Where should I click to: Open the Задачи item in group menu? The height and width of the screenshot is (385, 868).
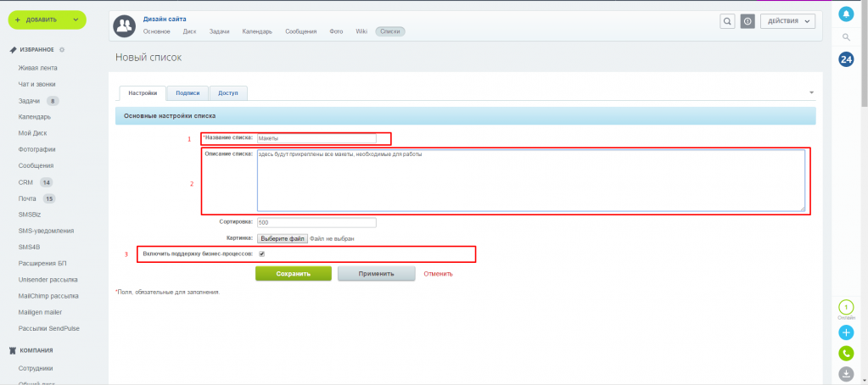[219, 31]
